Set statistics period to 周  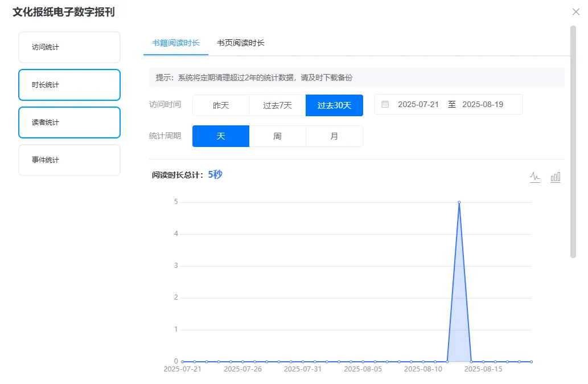pos(278,136)
